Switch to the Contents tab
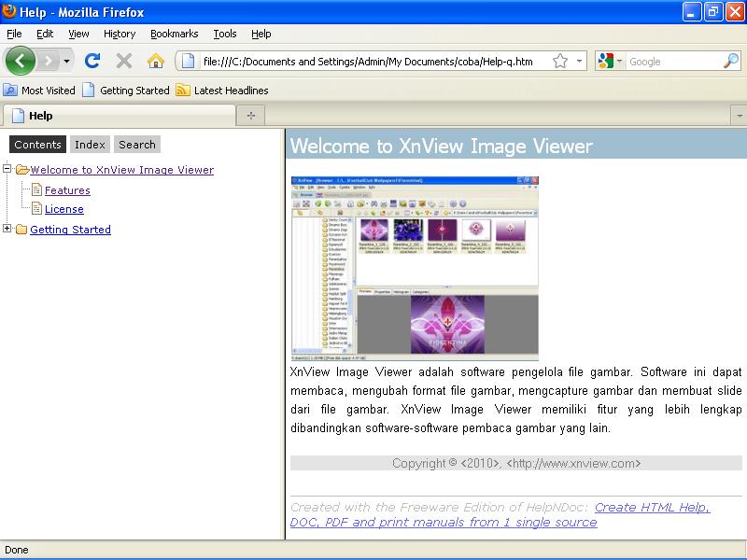The width and height of the screenshot is (747, 560). [37, 145]
